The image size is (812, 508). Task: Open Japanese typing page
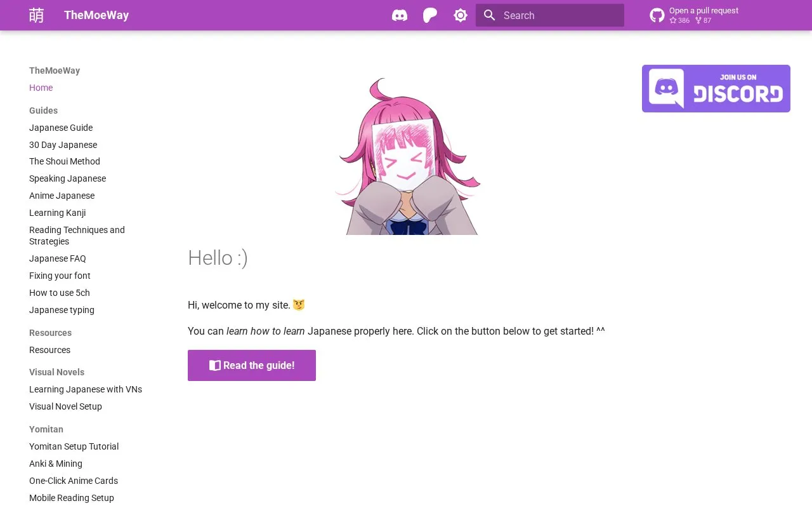click(x=62, y=310)
